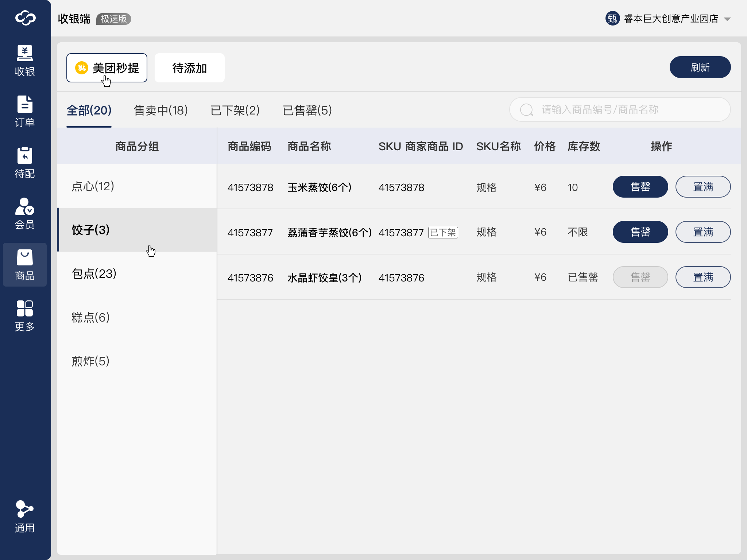Open the 收银 cashier icon in sidebar
This screenshot has width=747, height=560.
25,53
